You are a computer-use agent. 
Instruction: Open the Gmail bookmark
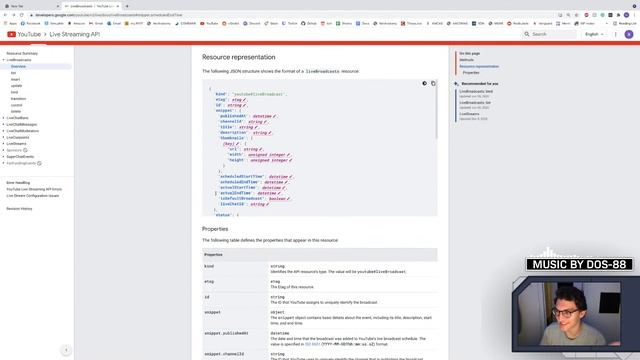point(96,24)
